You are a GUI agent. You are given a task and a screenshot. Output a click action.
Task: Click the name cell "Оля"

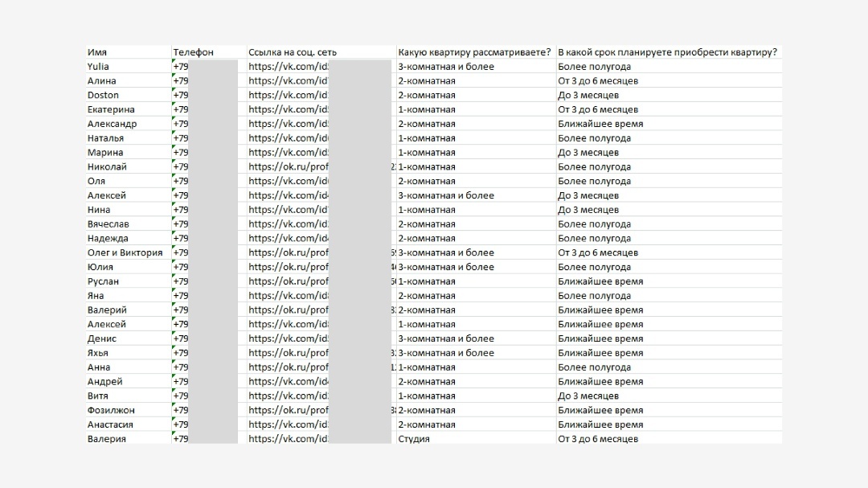(129, 181)
